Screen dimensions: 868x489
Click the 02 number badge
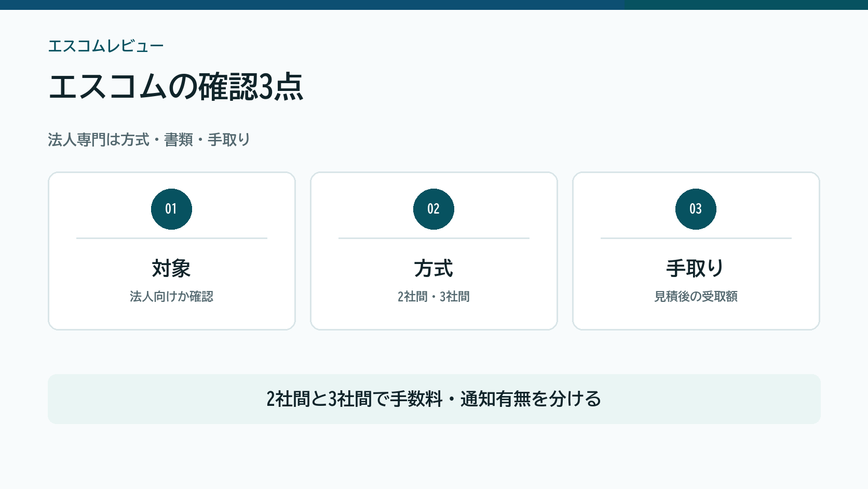433,209
